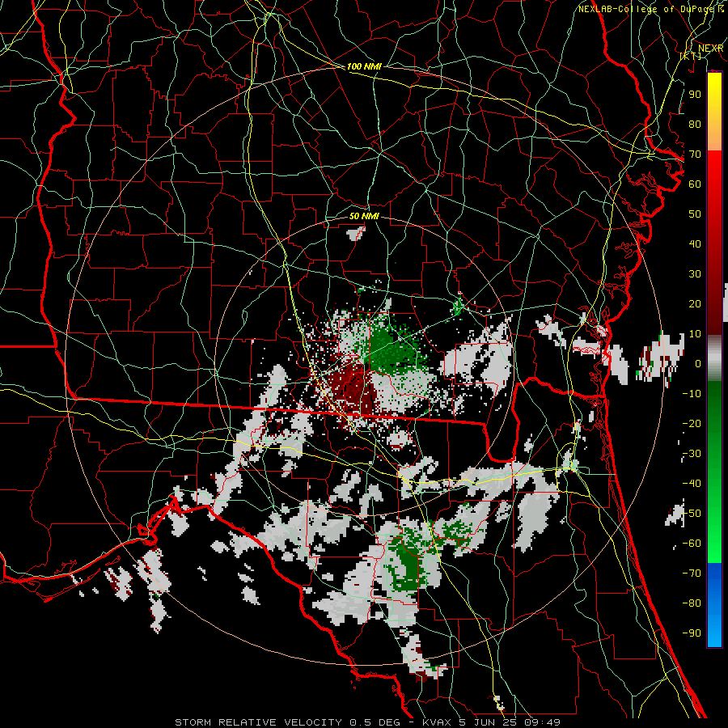728x728 pixels.
Task: Click the positive "60" scale label
Action: click(x=695, y=184)
